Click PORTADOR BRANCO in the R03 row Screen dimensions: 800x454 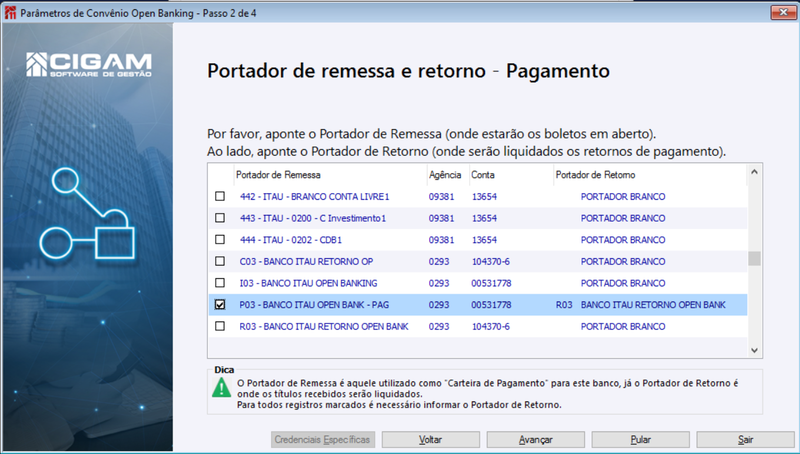[623, 326]
